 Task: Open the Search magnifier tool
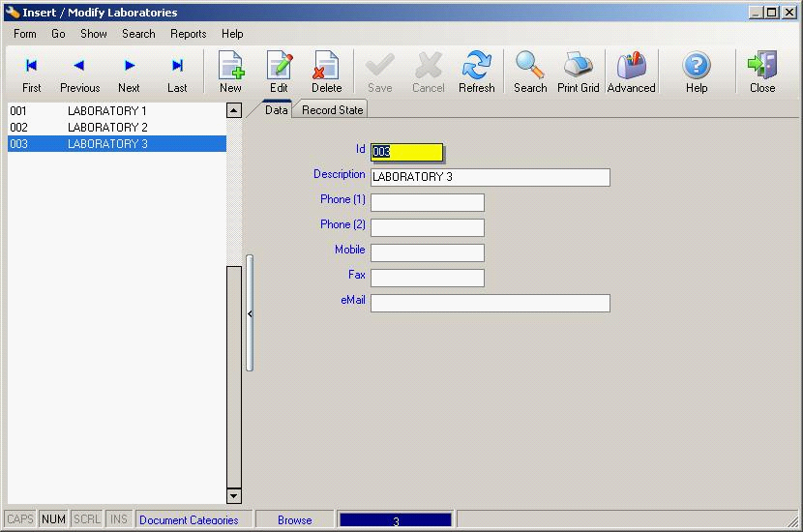click(530, 73)
